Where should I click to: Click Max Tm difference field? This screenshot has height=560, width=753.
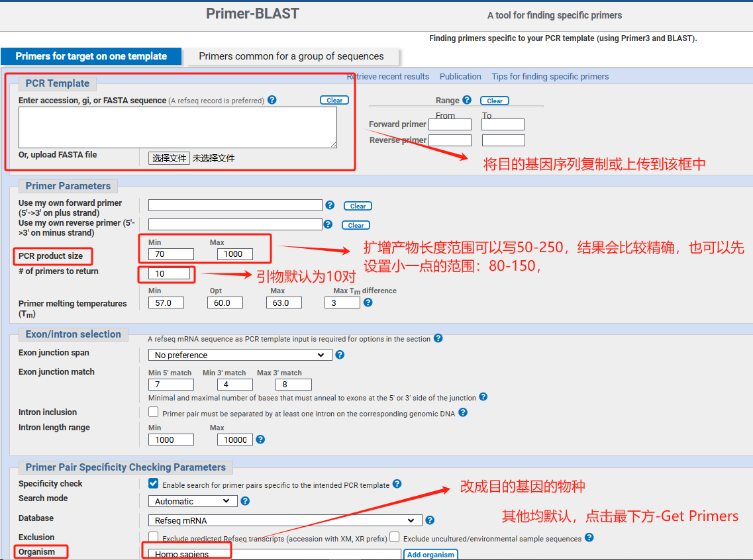click(342, 303)
